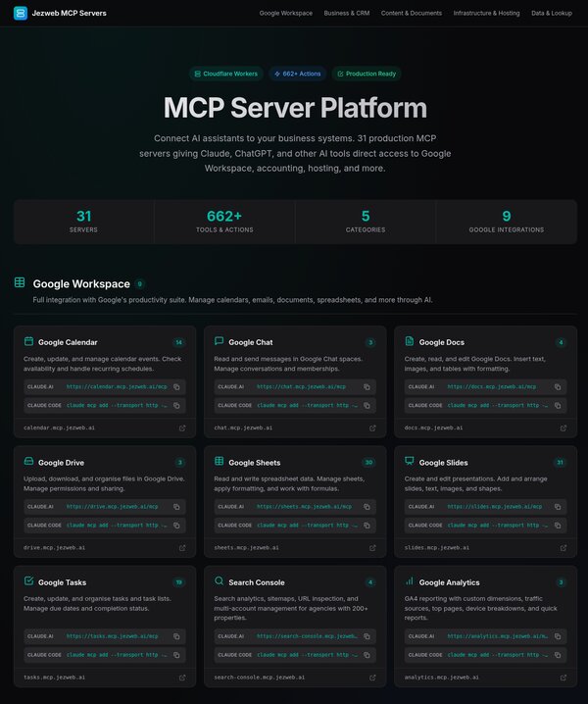
Task: Copy the Google Drive Claude.ai URL
Action: coord(176,507)
